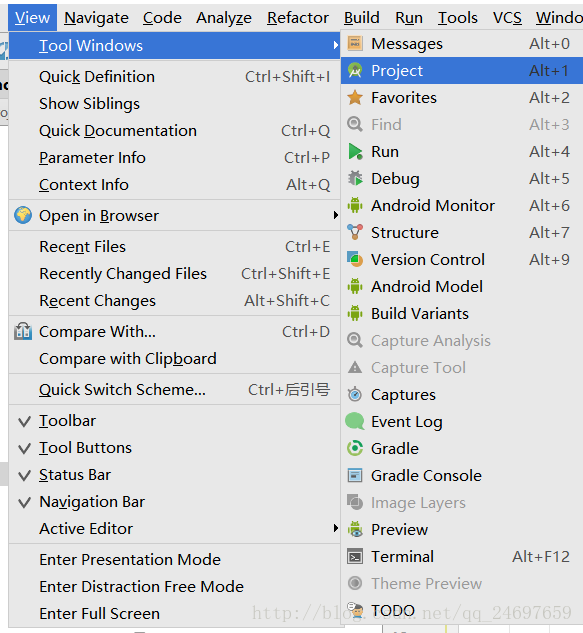
Task: Click the green Run arrow icon
Action: [355, 151]
